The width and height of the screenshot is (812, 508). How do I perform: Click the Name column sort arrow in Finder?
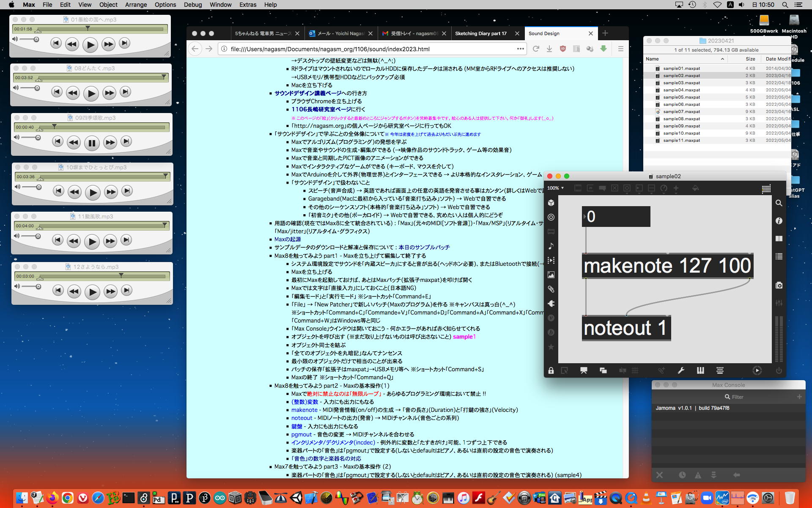click(722, 59)
